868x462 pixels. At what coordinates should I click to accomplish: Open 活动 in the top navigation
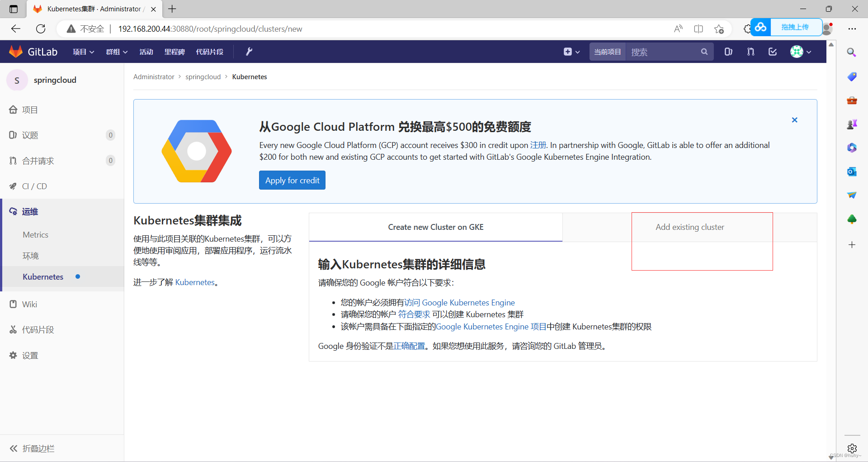146,52
